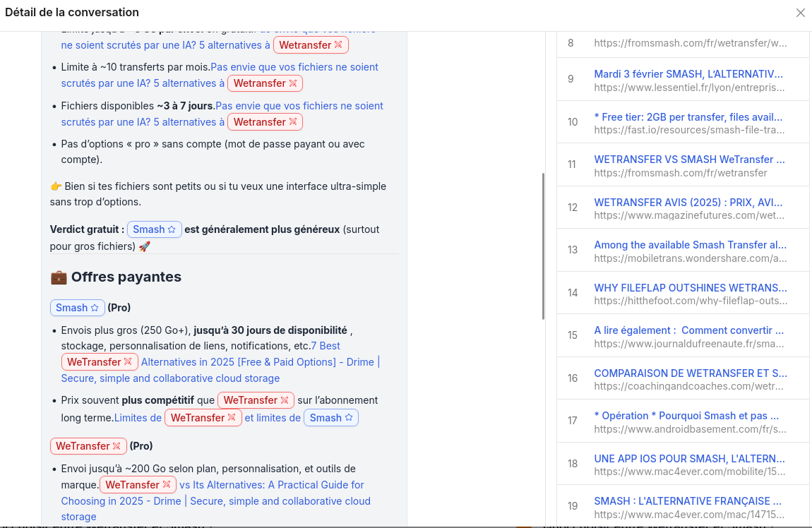Open source 13 'Among the available Smash Transfer al...'
Screen dimensions: 812x528
(691, 245)
